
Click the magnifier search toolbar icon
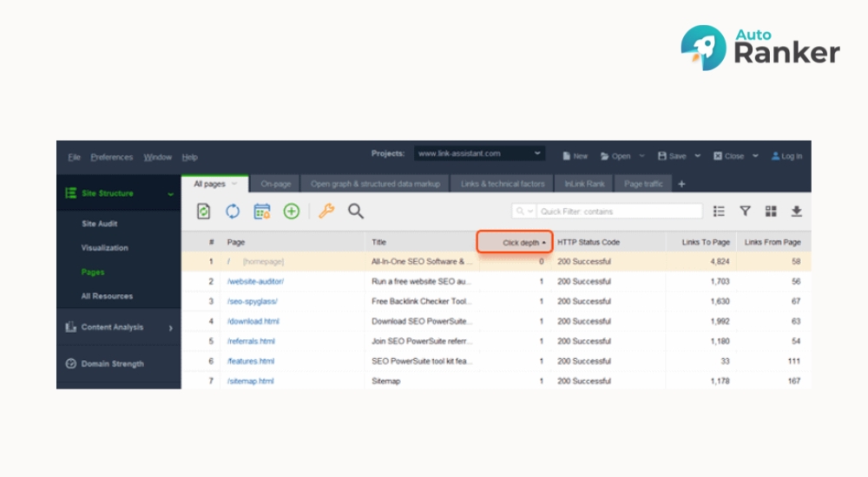coord(355,212)
